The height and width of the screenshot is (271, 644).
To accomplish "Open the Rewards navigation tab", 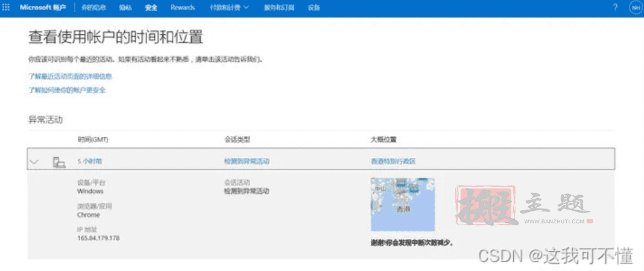I will (x=183, y=7).
